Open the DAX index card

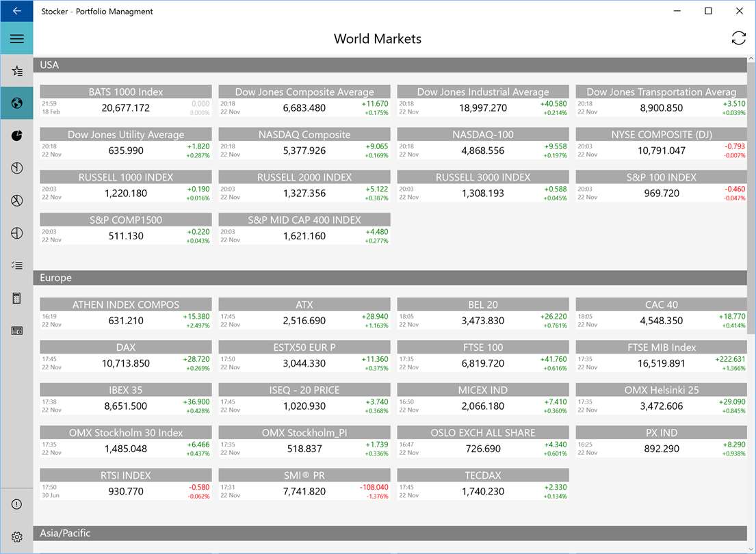126,356
